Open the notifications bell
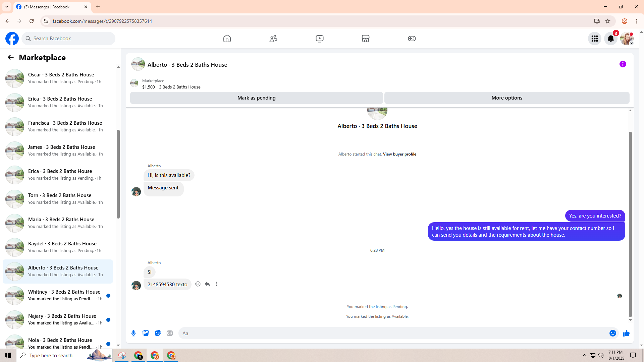The image size is (644, 362). [x=611, y=39]
